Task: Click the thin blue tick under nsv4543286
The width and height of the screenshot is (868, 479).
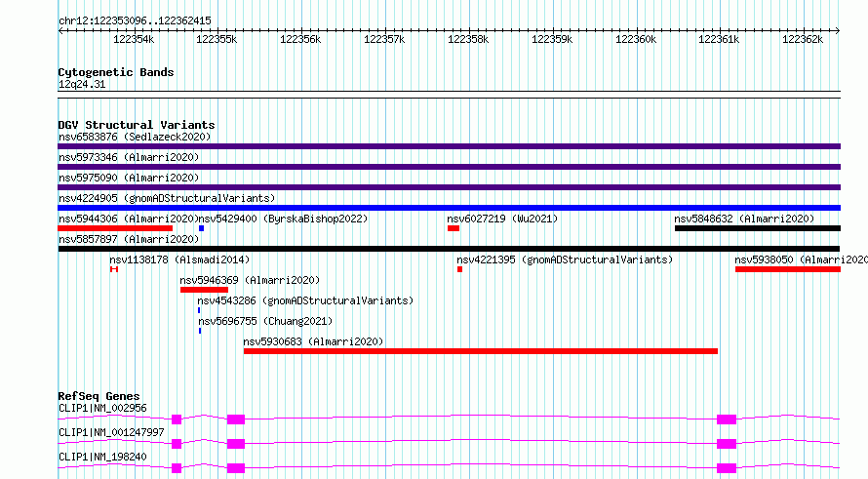Action: pos(199,310)
